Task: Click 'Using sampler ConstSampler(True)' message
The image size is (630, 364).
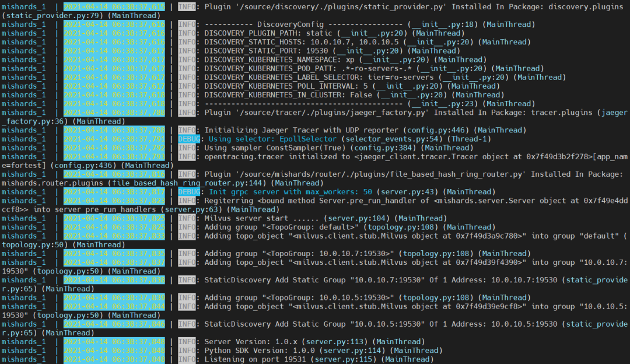Action: click(275, 148)
